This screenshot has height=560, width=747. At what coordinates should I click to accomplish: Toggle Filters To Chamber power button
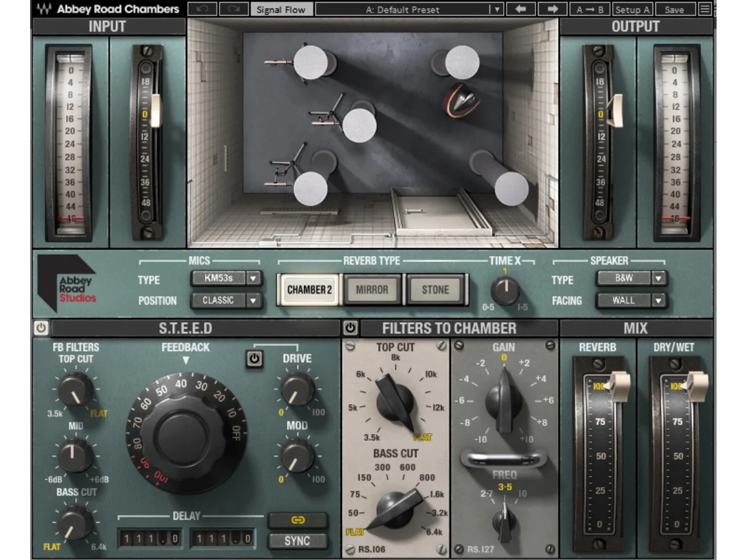point(350,327)
